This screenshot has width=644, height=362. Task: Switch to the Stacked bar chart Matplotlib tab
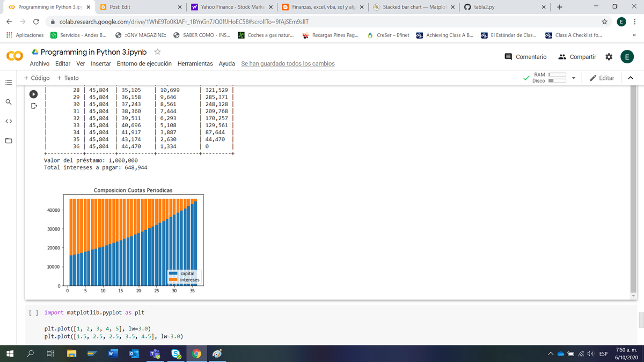tap(414, 8)
